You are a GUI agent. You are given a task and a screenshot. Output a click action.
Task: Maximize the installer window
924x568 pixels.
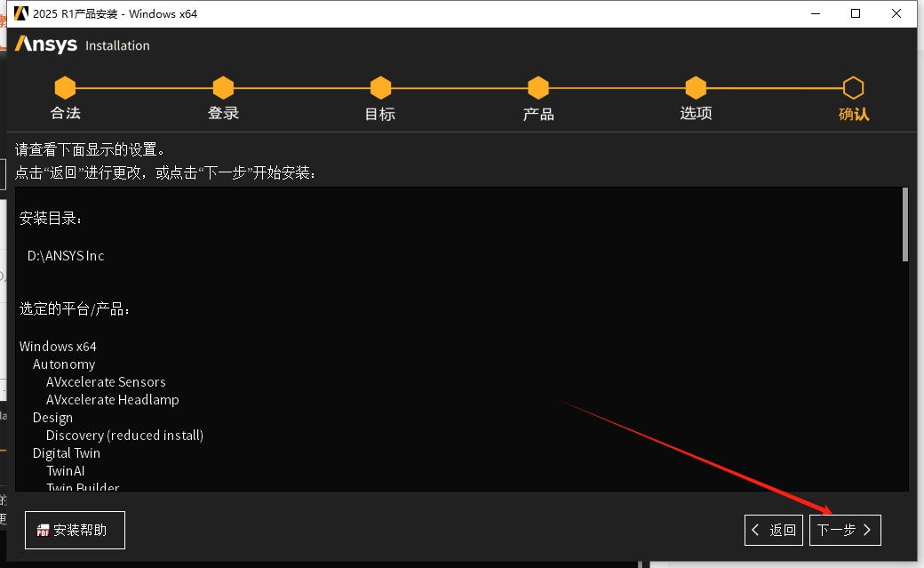[856, 13]
